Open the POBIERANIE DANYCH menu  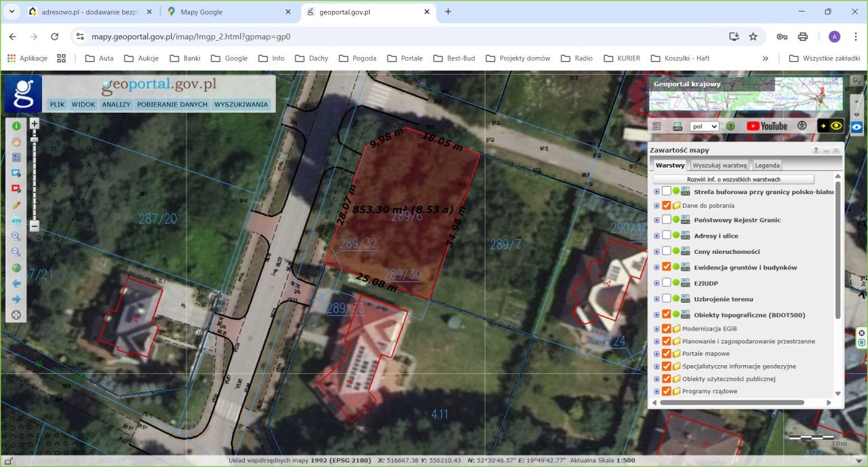point(172,105)
